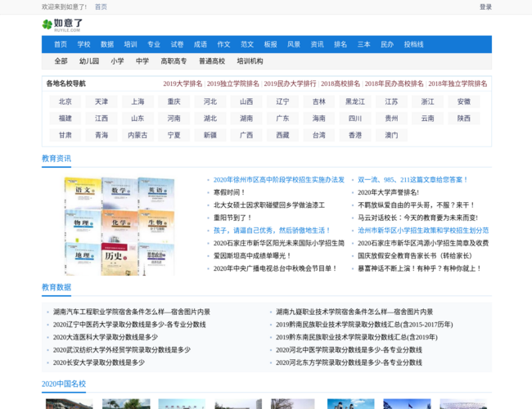
Task: Choose 黑龙江 region button
Action: (355, 101)
